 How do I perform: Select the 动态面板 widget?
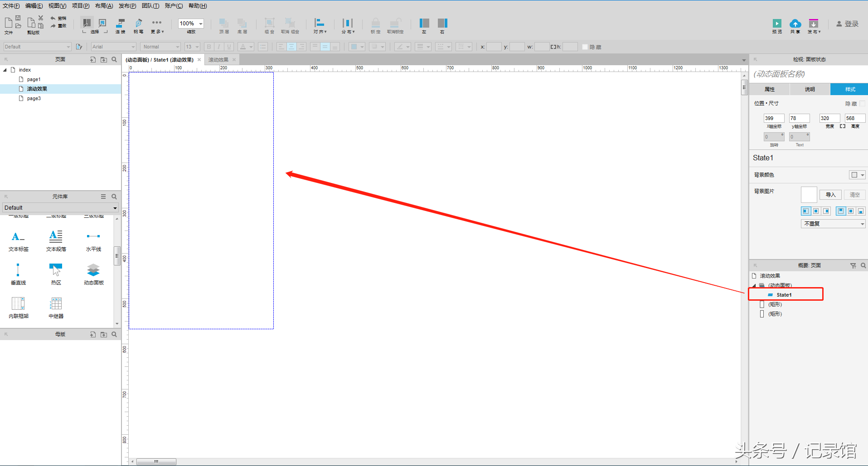point(93,274)
